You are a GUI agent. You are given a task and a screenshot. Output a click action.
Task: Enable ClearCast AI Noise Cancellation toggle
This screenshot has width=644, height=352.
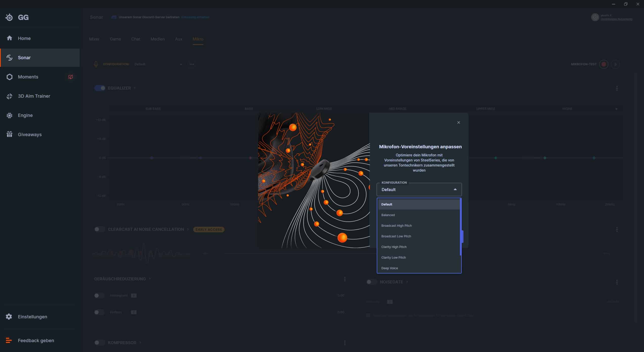[x=99, y=229]
